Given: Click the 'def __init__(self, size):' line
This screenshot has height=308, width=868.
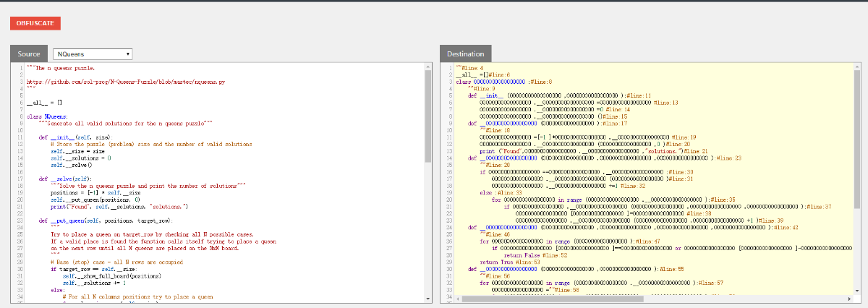Looking at the screenshot, I should point(75,136).
